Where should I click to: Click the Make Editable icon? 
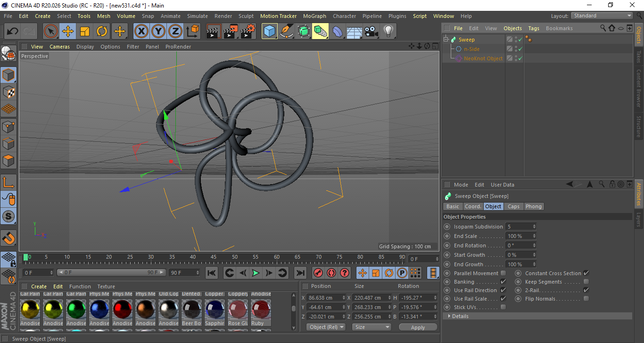[8, 55]
